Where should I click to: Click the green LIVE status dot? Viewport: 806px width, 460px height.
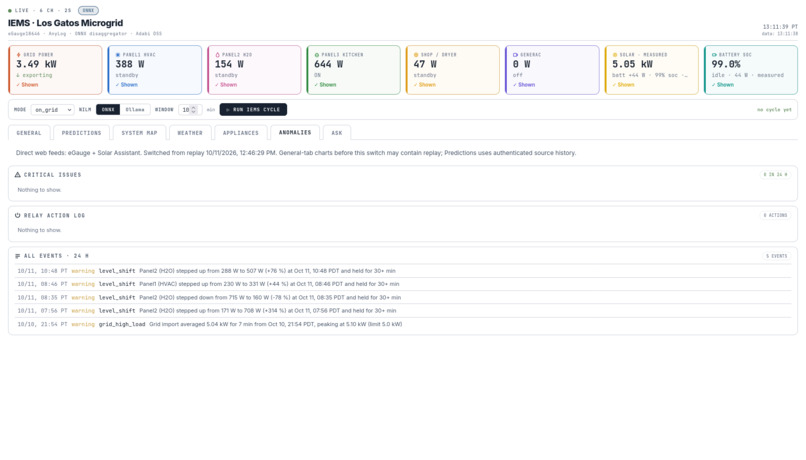[x=10, y=10]
